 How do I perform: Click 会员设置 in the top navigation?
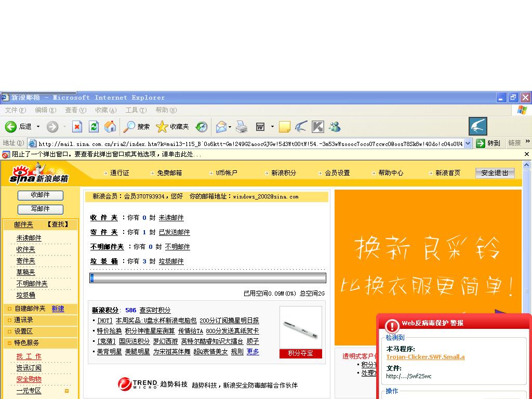pyautogui.click(x=337, y=173)
